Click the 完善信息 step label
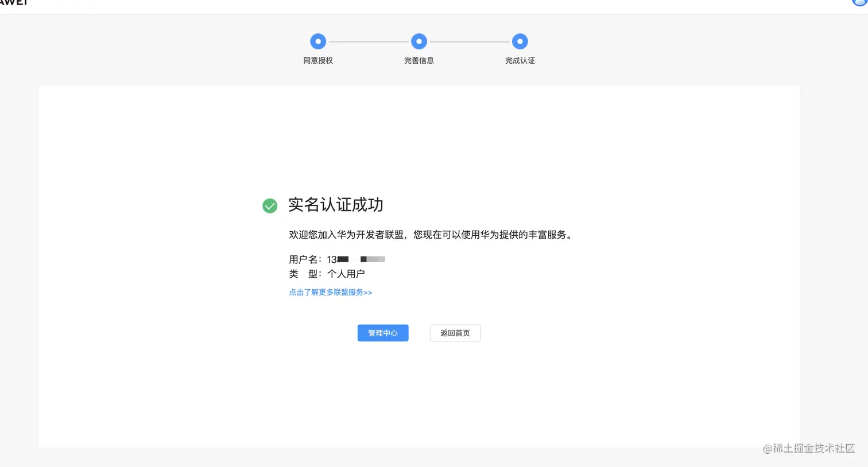Screen dimensions: 868x467 (419, 60)
